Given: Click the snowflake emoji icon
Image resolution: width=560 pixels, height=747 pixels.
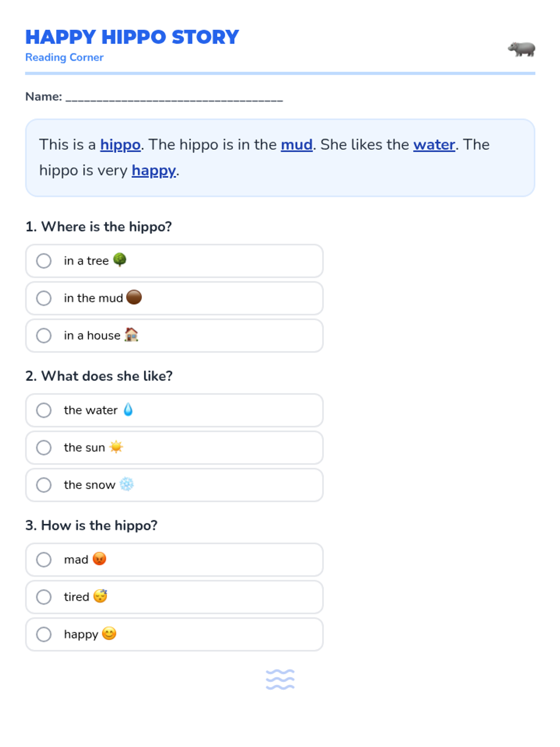Looking at the screenshot, I should tap(126, 484).
